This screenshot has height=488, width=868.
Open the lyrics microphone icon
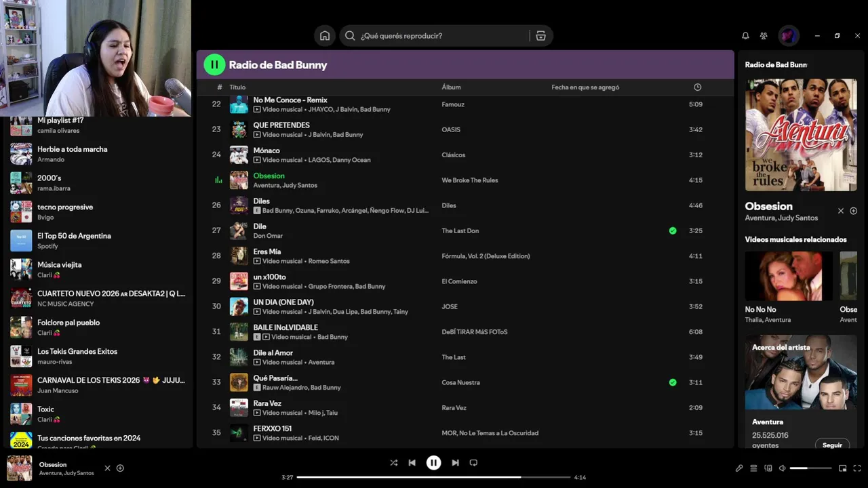tap(739, 468)
